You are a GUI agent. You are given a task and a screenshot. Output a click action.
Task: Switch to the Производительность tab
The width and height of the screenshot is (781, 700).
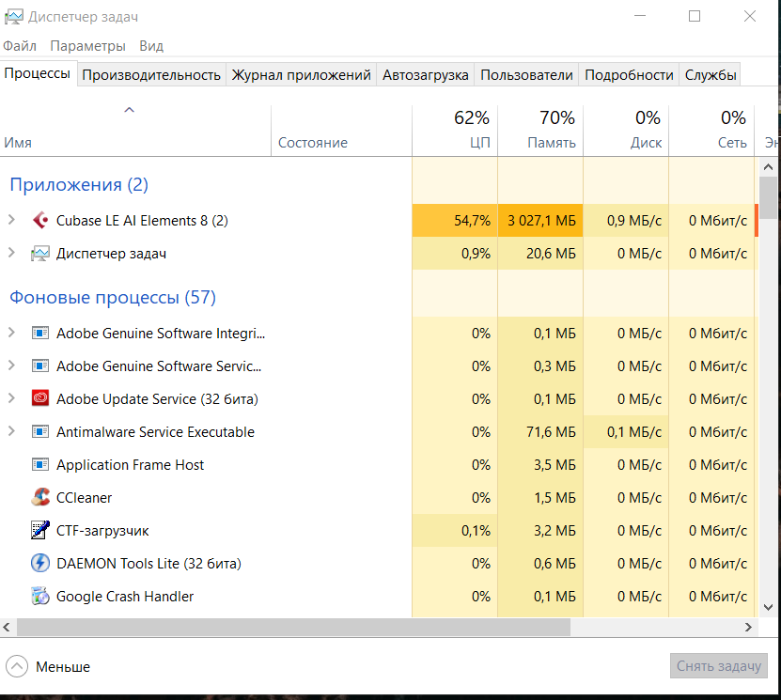pyautogui.click(x=151, y=74)
